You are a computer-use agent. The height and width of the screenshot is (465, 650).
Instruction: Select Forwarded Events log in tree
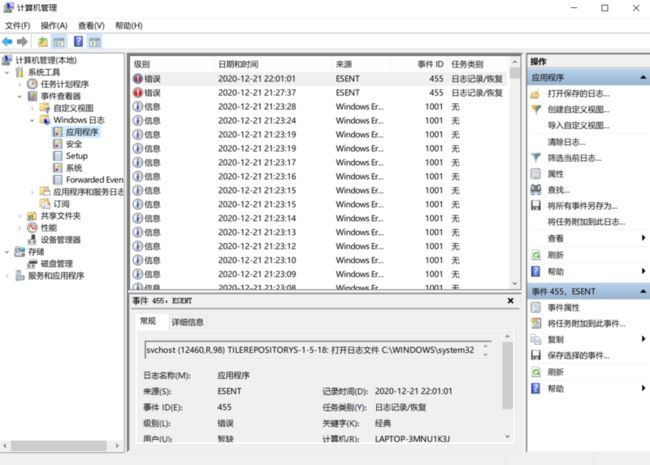point(95,180)
